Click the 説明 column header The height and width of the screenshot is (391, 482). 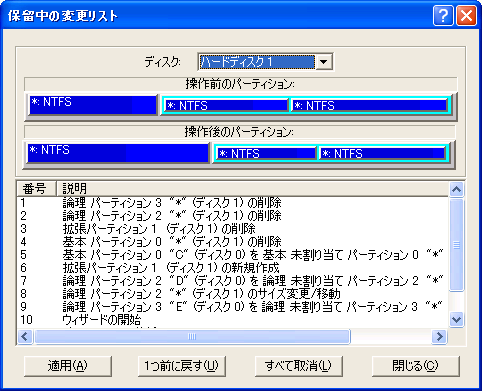tap(252, 189)
